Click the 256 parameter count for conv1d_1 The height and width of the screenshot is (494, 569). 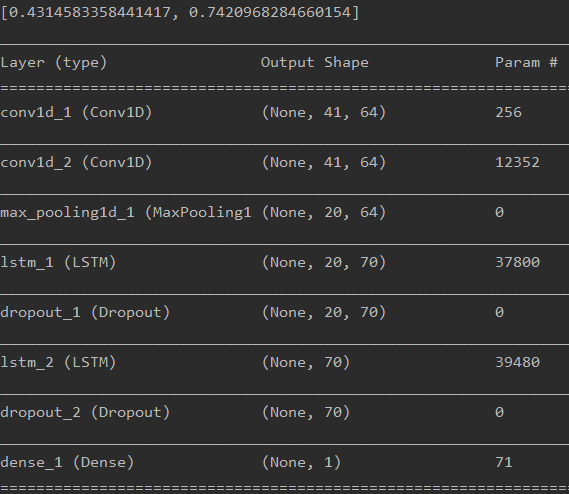(x=508, y=113)
